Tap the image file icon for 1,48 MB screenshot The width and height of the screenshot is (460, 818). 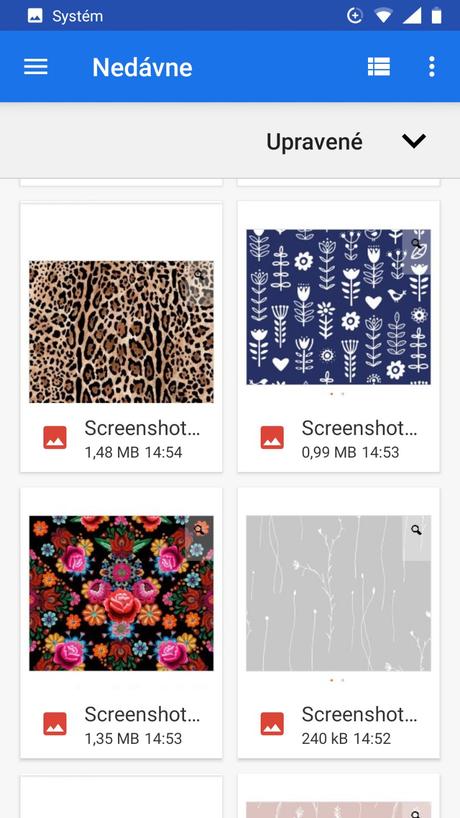55,437
